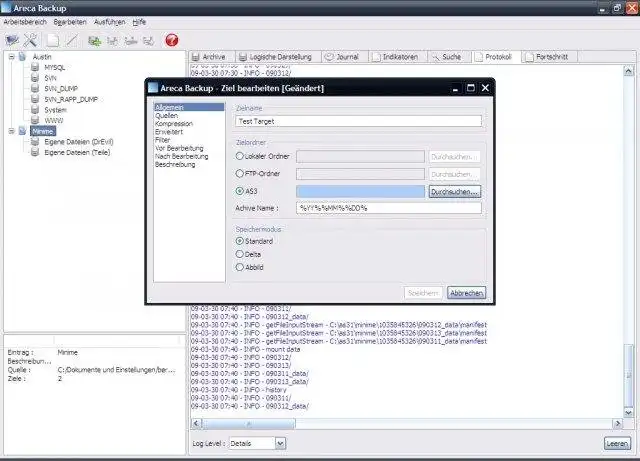Image resolution: width=640 pixels, height=461 pixels.
Task: Click the Minime group folder icon
Action: point(22,131)
